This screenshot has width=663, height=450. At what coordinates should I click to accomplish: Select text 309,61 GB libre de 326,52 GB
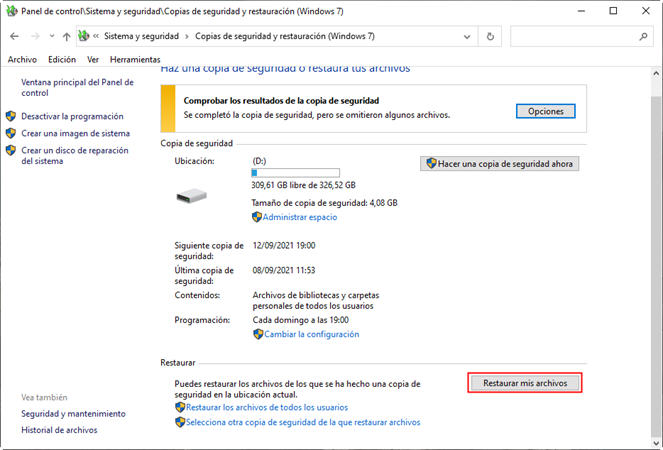303,185
